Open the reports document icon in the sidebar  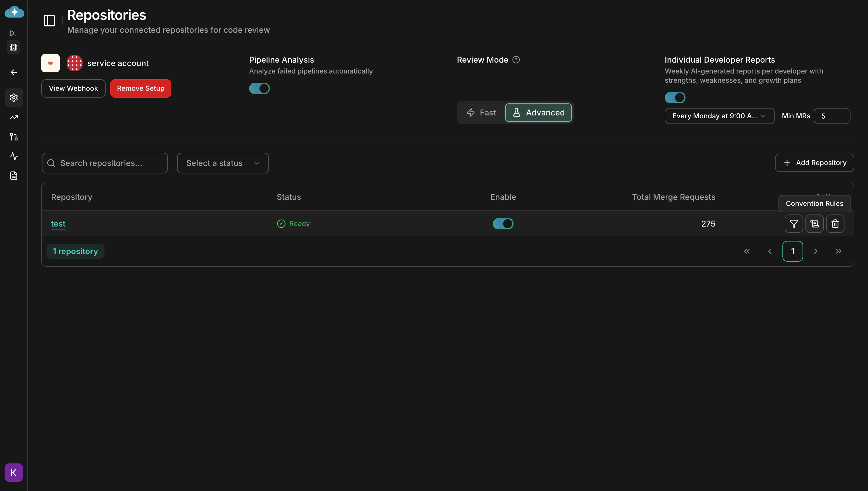pyautogui.click(x=13, y=175)
